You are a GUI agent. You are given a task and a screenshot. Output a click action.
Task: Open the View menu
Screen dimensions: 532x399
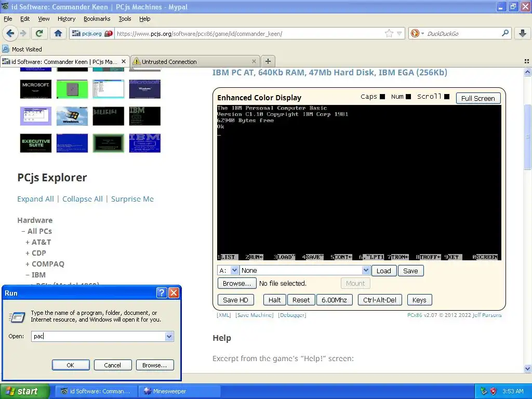44,19
